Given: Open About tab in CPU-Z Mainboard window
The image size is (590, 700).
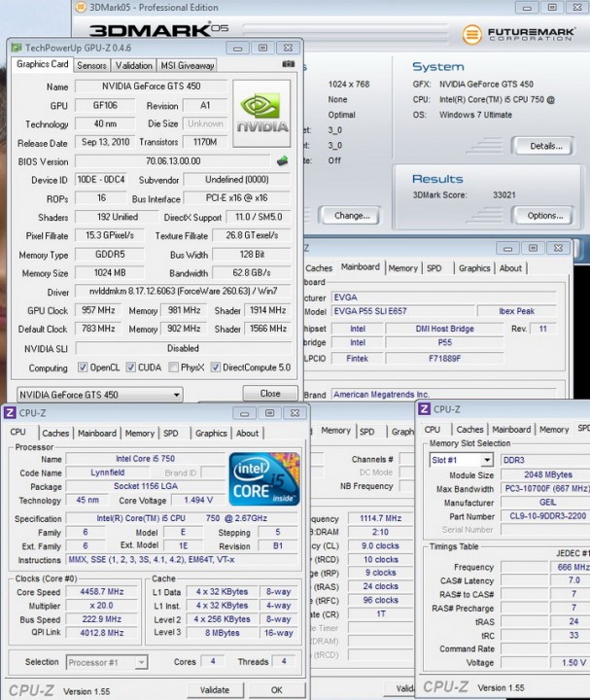Looking at the screenshot, I should point(510,268).
